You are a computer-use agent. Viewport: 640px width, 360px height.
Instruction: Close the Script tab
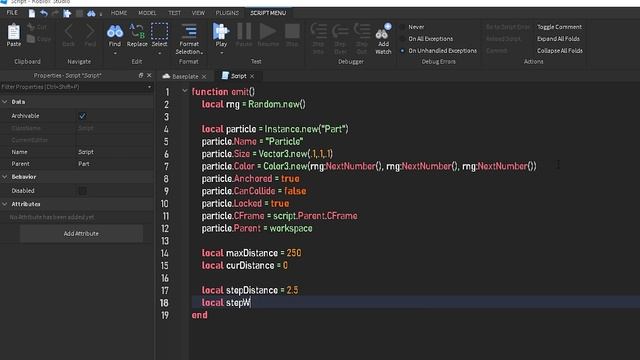pyautogui.click(x=252, y=76)
